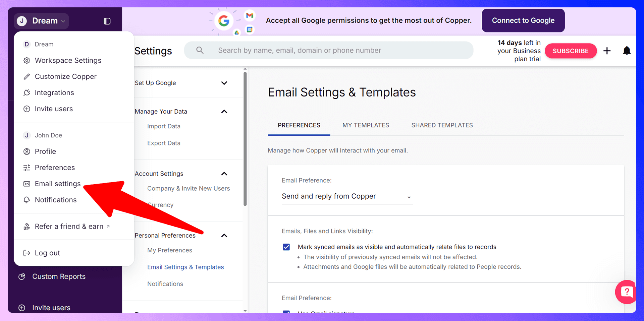Image resolution: width=644 pixels, height=321 pixels.
Task: Open the help chat bubble icon
Action: pyautogui.click(x=626, y=292)
